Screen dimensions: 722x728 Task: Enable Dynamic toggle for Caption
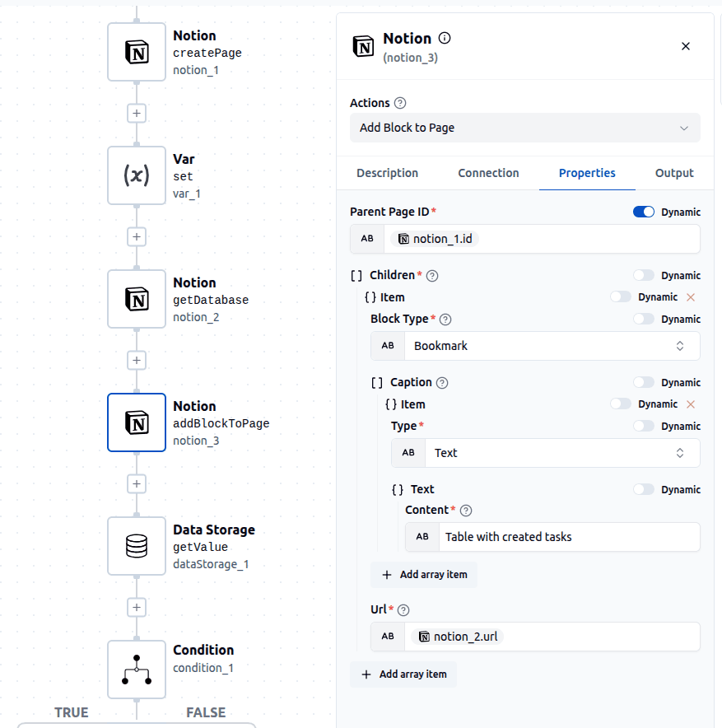pos(644,383)
